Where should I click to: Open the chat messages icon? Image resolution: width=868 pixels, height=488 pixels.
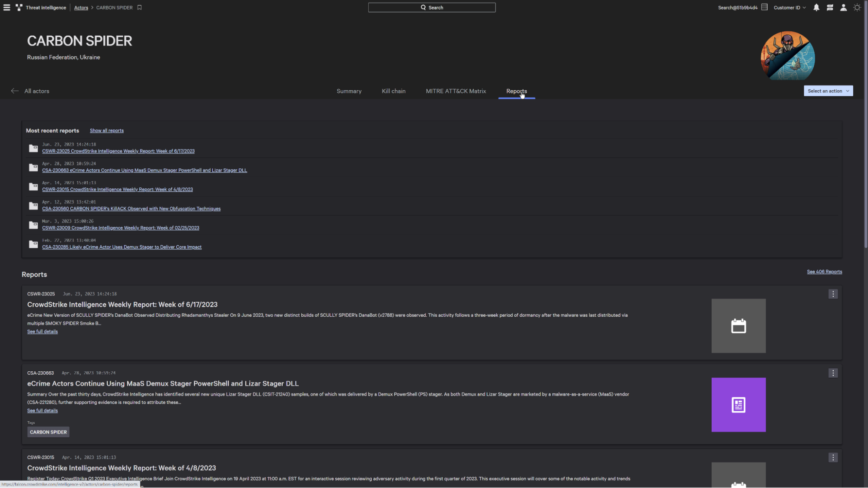coord(830,7)
